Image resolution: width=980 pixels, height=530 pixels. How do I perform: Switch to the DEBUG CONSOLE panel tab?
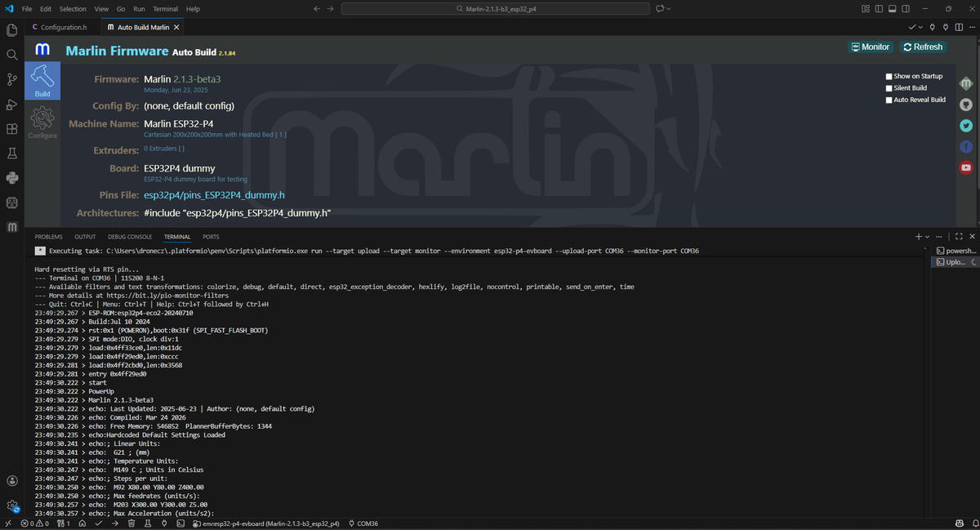130,237
